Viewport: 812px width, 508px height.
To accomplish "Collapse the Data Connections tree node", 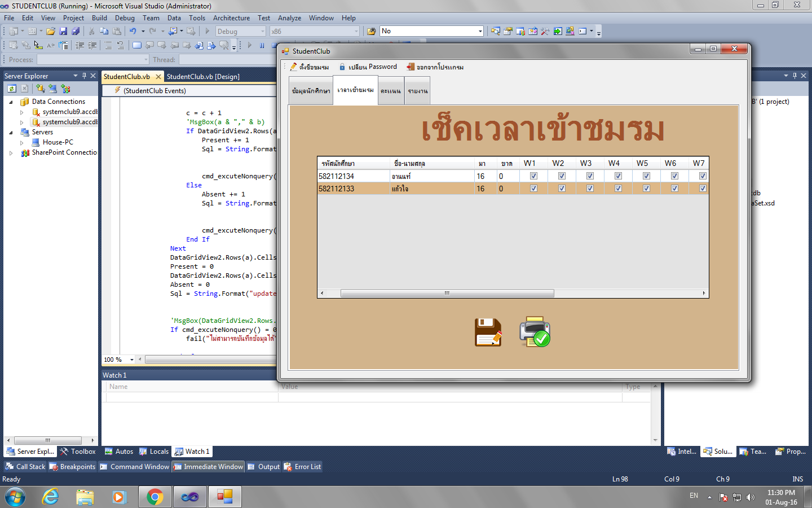I will click(11, 102).
